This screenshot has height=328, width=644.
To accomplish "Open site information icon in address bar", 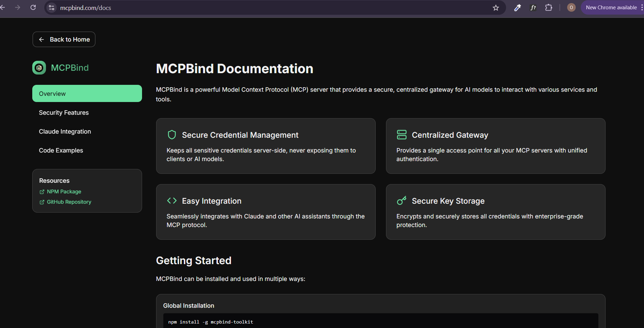I will click(x=52, y=8).
